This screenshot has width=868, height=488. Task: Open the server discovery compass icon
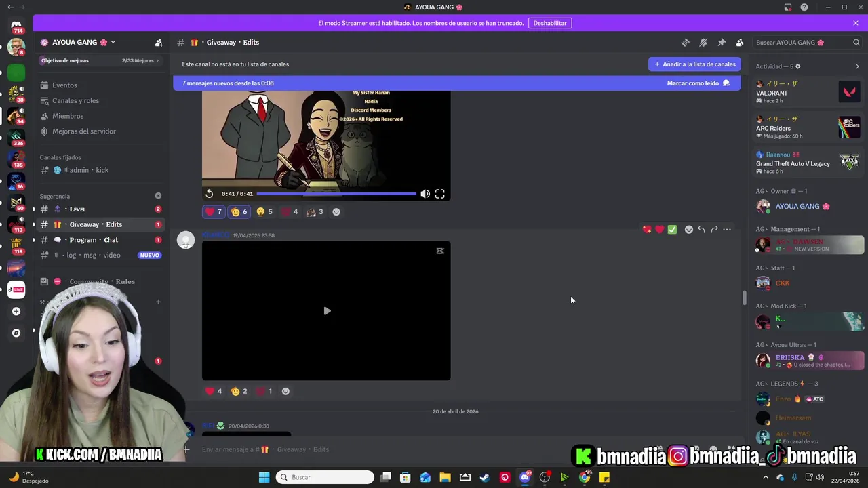(16, 333)
